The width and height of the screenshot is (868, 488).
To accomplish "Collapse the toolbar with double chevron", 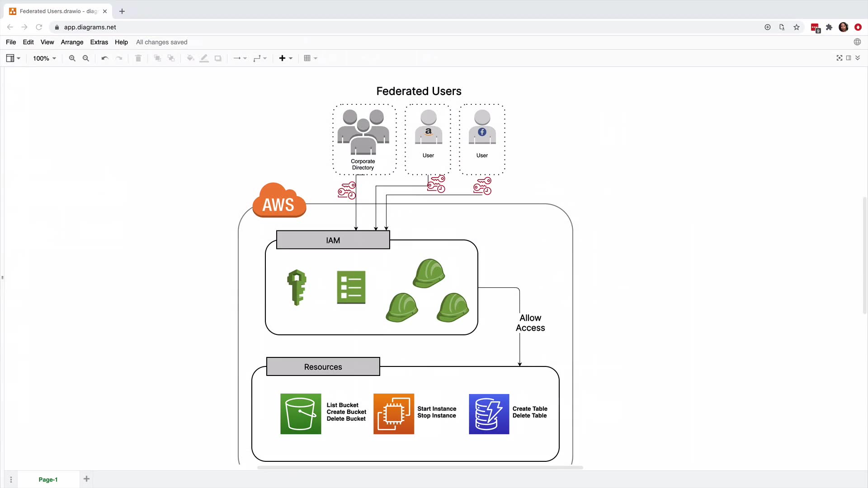I will point(858,58).
